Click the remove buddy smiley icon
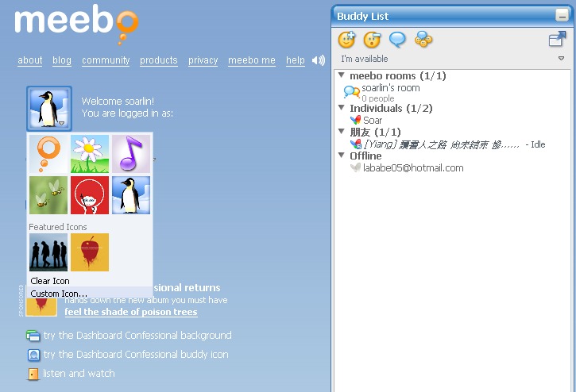This screenshot has width=576, height=392. [x=372, y=40]
